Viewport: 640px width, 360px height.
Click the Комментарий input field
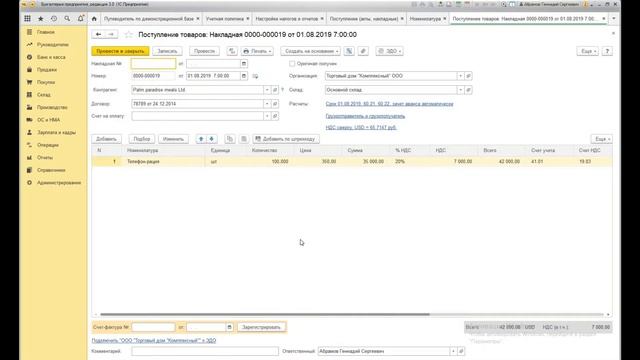[x=205, y=351]
